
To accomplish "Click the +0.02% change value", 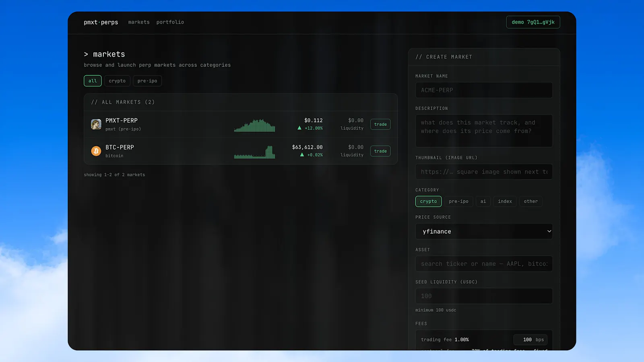I will pyautogui.click(x=315, y=155).
